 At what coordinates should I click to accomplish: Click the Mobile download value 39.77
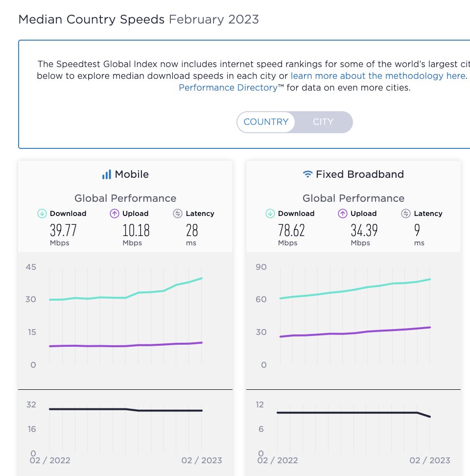tap(63, 230)
